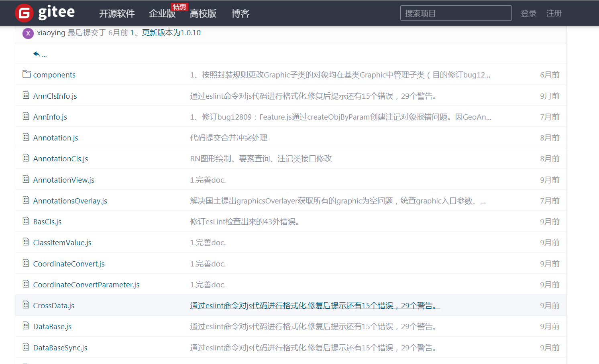Screen dimensions: 599x364
Task: Open commit message RN图形绘制、要素查询
Action: click(x=261, y=159)
